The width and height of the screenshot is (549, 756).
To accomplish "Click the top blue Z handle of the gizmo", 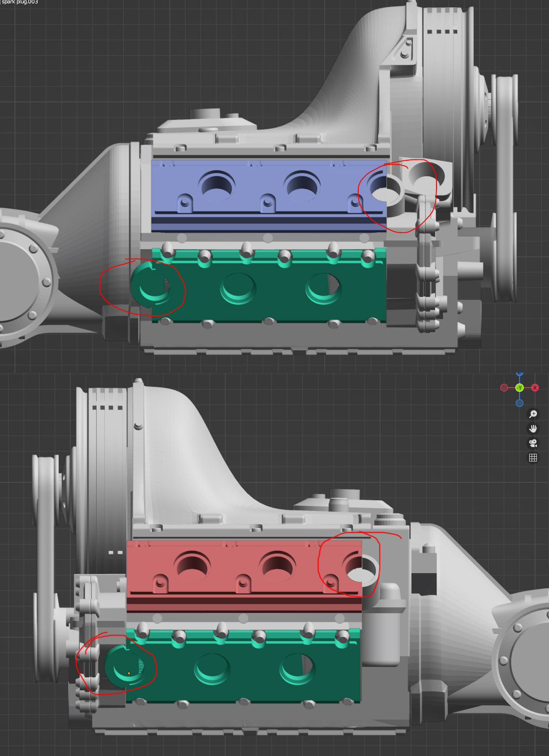I will (521, 374).
